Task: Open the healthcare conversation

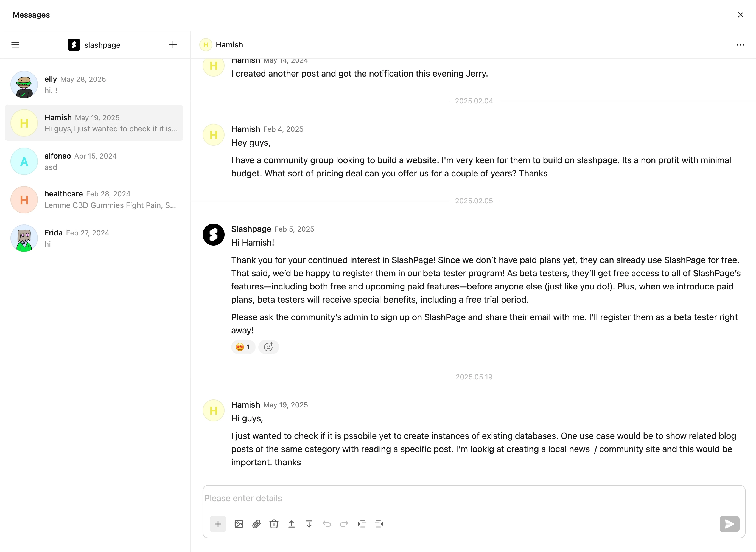Action: coord(94,200)
